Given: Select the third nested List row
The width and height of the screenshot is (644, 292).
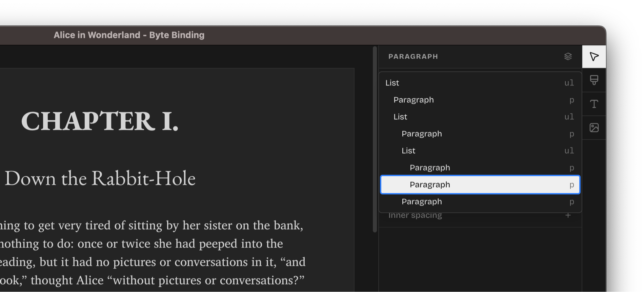Looking at the screenshot, I should tap(480, 151).
